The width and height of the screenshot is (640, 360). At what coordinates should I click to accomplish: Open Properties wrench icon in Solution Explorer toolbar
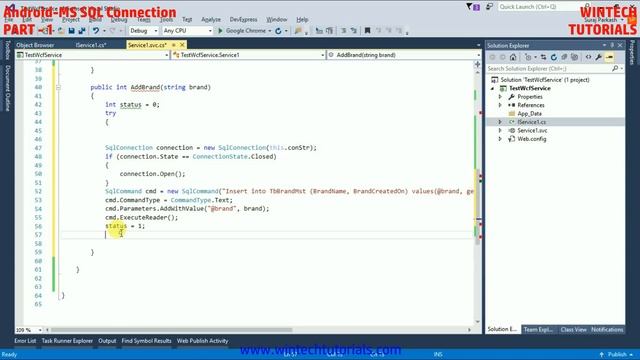click(x=598, y=57)
